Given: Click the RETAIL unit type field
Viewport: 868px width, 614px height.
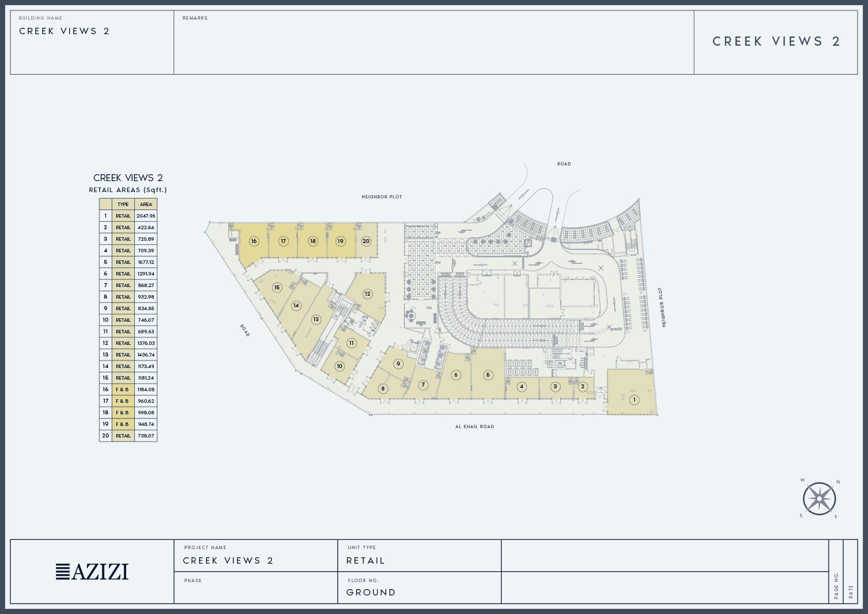Looking at the screenshot, I should [x=365, y=560].
